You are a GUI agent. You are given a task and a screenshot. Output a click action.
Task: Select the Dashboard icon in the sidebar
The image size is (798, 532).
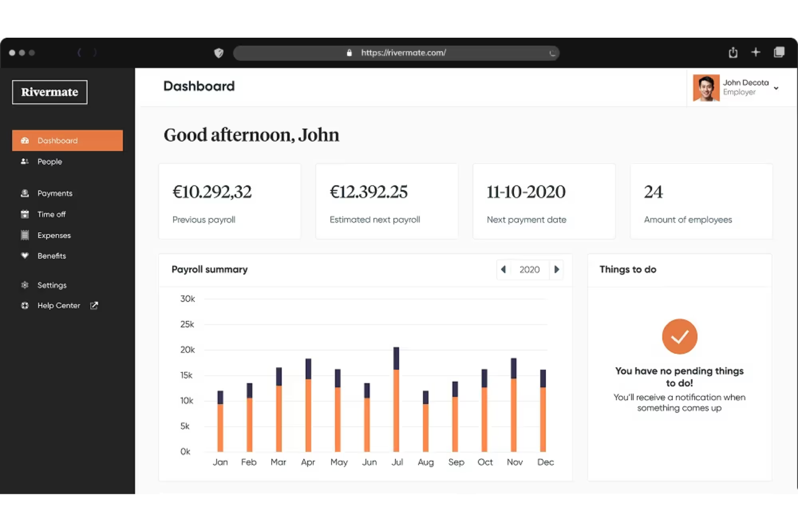tap(25, 140)
